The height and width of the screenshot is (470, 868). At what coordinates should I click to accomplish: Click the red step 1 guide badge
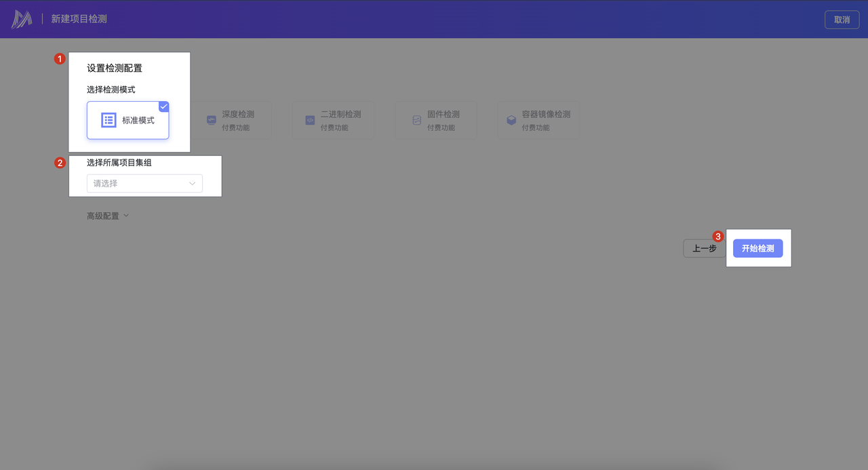[x=60, y=59]
